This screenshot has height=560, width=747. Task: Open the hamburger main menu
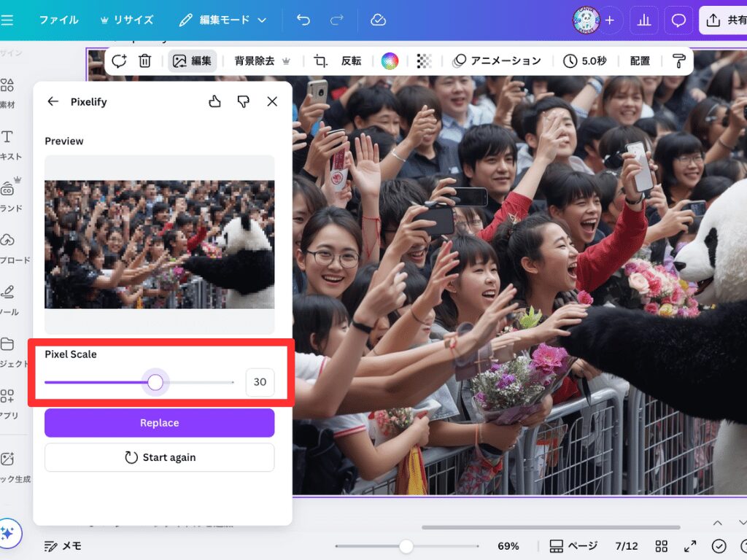tap(7, 20)
